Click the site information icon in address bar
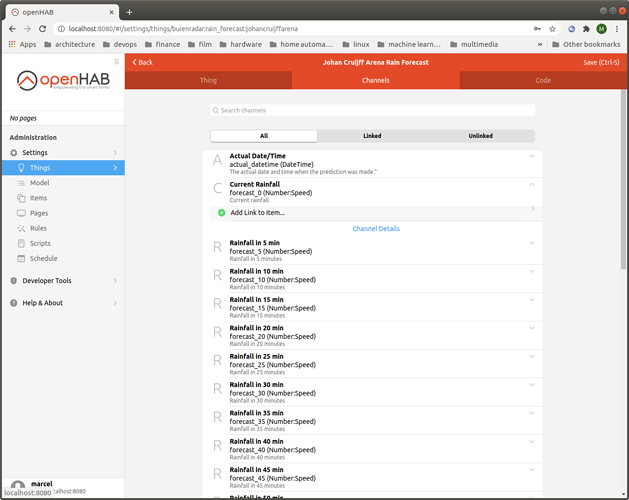 pyautogui.click(x=61, y=29)
